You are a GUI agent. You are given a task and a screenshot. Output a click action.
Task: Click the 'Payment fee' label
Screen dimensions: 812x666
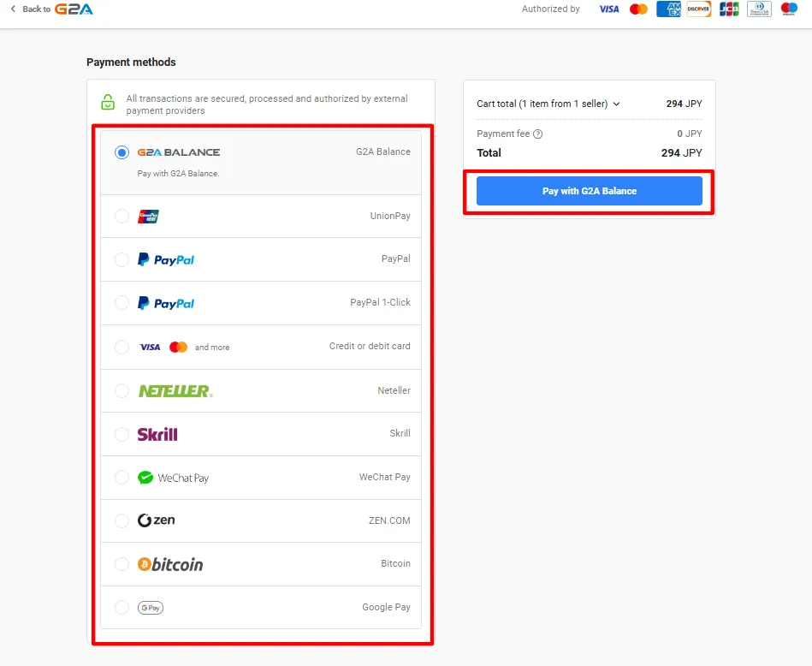pyautogui.click(x=503, y=134)
